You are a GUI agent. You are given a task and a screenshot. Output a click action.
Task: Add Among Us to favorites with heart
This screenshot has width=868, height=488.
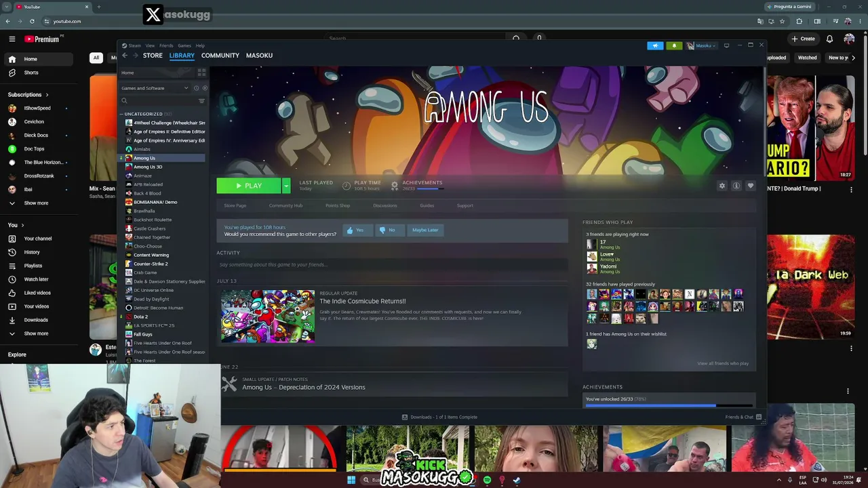coord(751,186)
